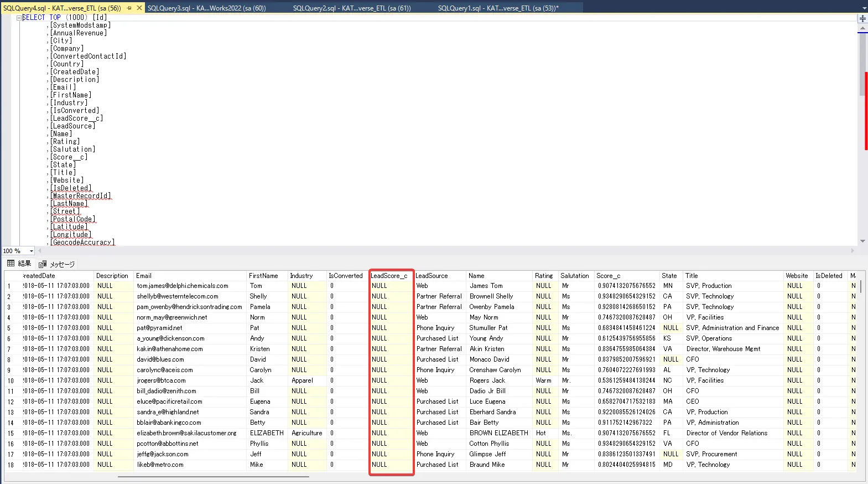
Task: Select the State column header
Action: (x=671, y=276)
